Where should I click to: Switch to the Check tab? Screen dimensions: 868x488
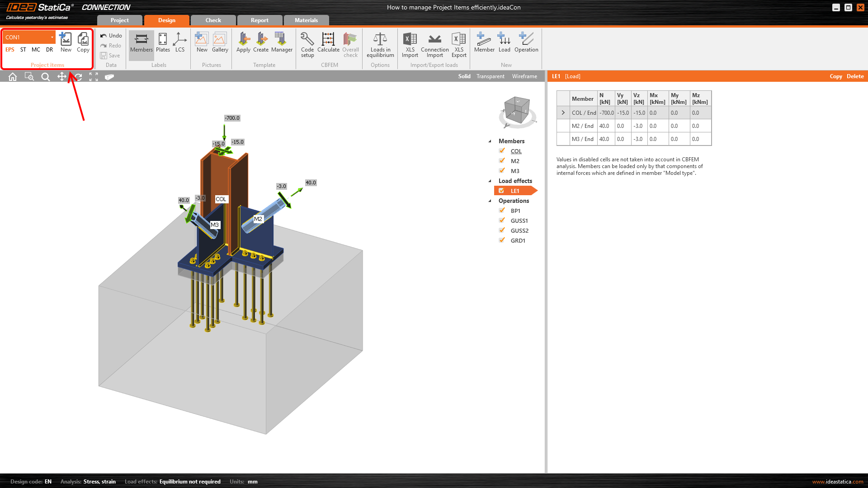click(x=213, y=20)
